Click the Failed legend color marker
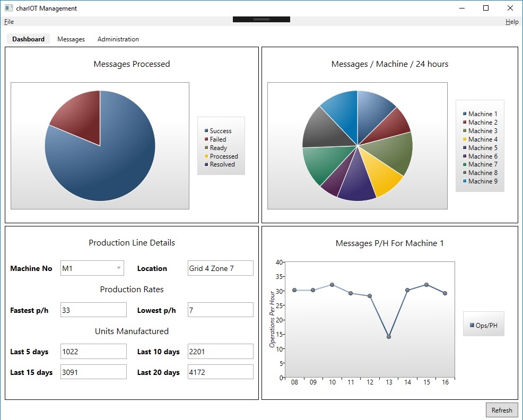Image resolution: width=523 pixels, height=420 pixels. tap(206, 139)
